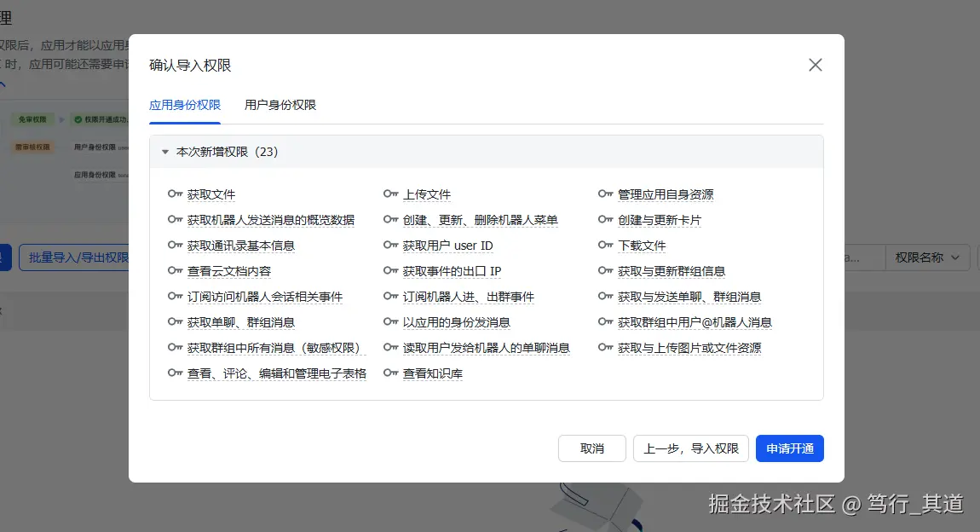The image size is (980, 532).
Task: Click the 申请开通 button
Action: pyautogui.click(x=789, y=448)
